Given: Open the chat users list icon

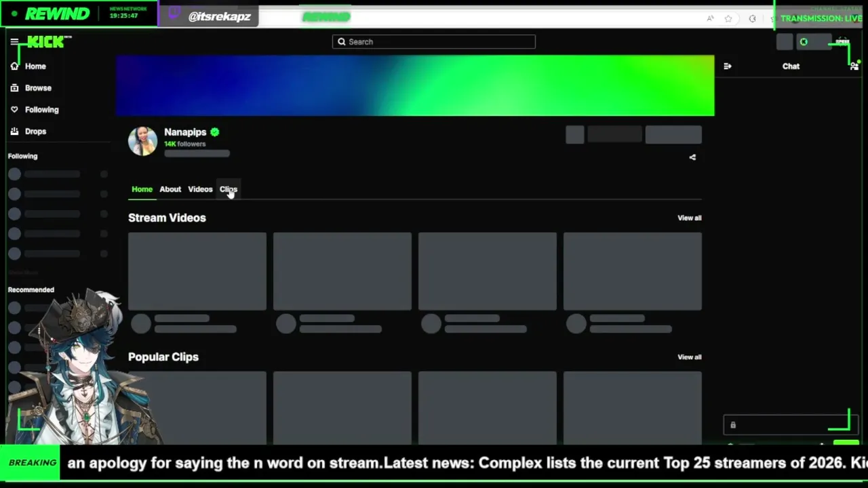Looking at the screenshot, I should (x=854, y=66).
